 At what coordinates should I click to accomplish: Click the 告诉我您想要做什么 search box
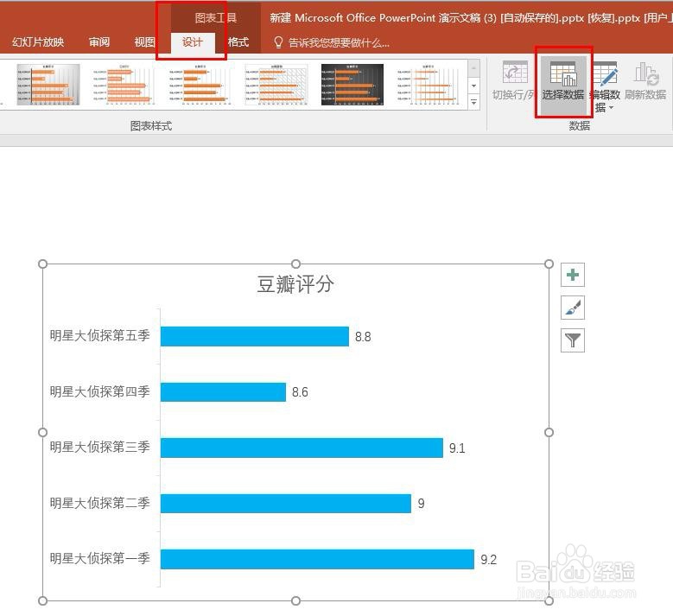tap(339, 42)
